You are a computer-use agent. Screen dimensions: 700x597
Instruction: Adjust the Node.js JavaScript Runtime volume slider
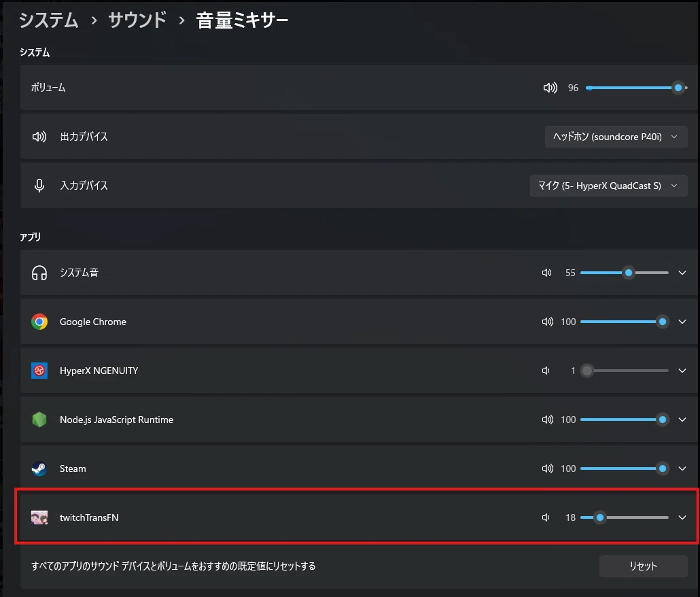624,420
